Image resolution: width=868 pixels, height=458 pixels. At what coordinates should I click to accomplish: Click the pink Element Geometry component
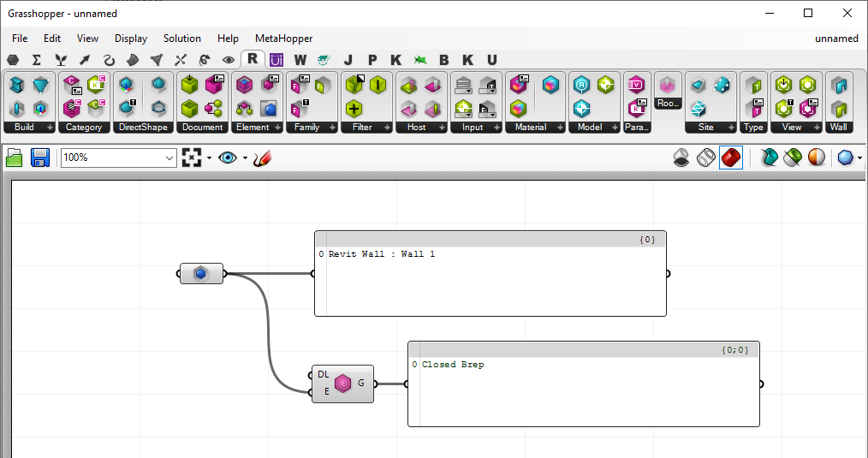pos(342,384)
